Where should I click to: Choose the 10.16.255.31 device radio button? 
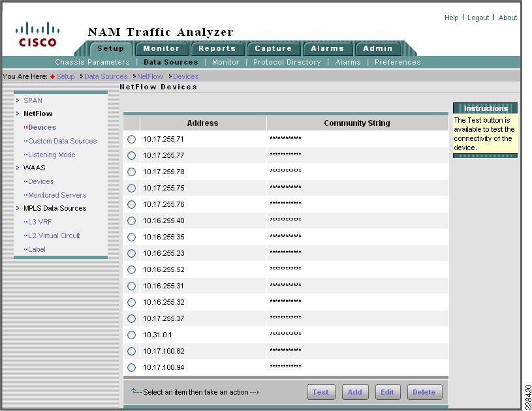[x=131, y=286]
